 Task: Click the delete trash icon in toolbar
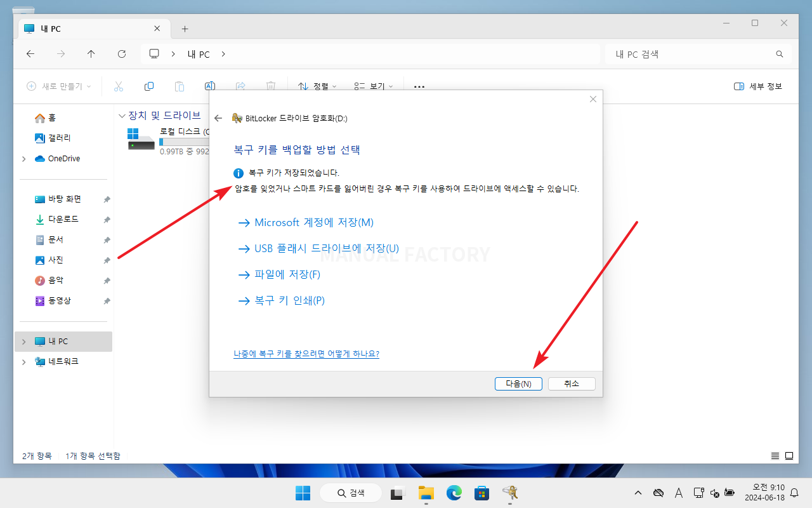click(x=271, y=86)
